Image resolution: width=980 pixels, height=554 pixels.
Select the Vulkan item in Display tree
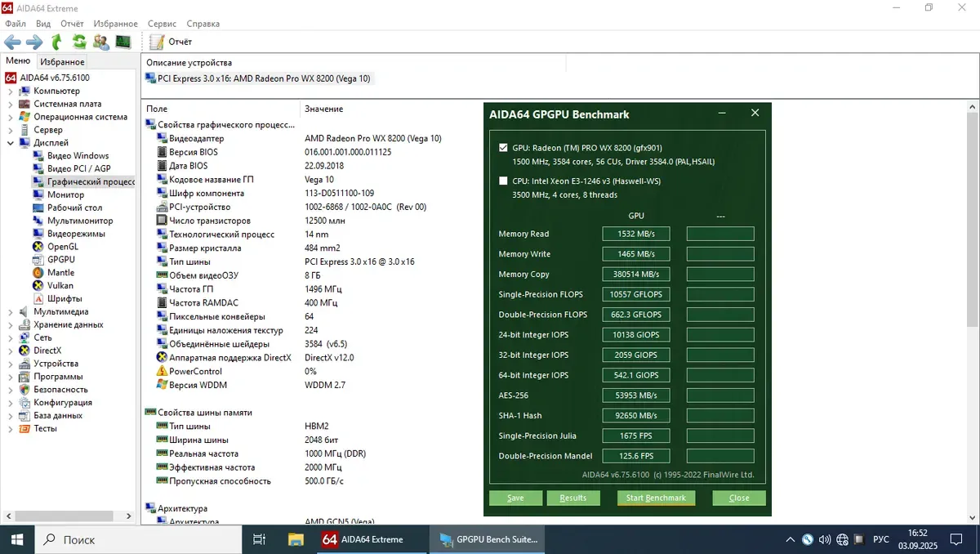(60, 285)
